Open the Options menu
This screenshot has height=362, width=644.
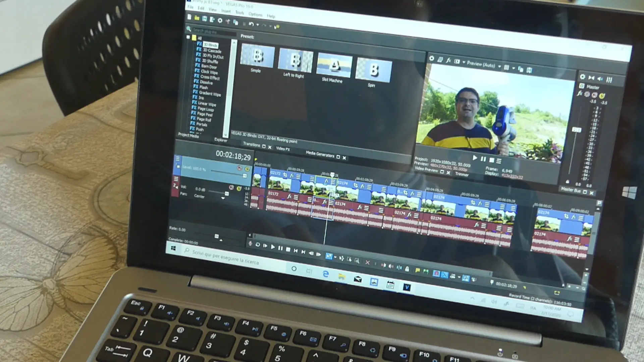[x=255, y=14]
